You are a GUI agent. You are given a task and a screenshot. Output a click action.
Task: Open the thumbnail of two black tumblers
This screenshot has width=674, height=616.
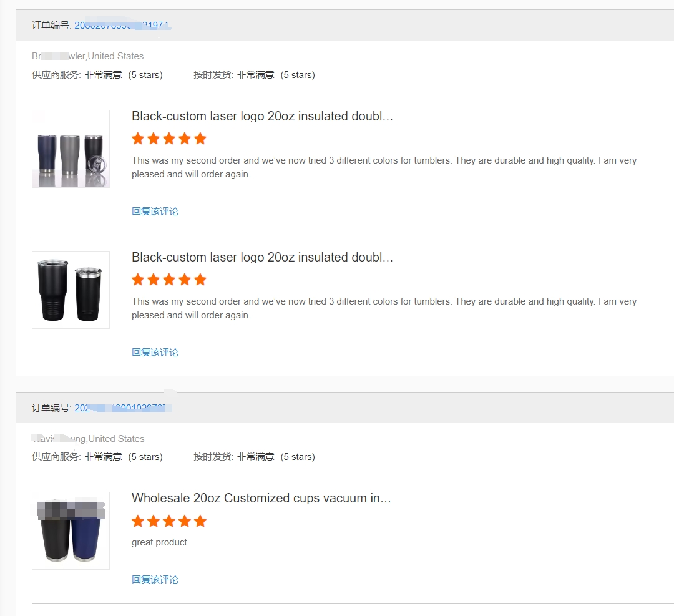(71, 290)
